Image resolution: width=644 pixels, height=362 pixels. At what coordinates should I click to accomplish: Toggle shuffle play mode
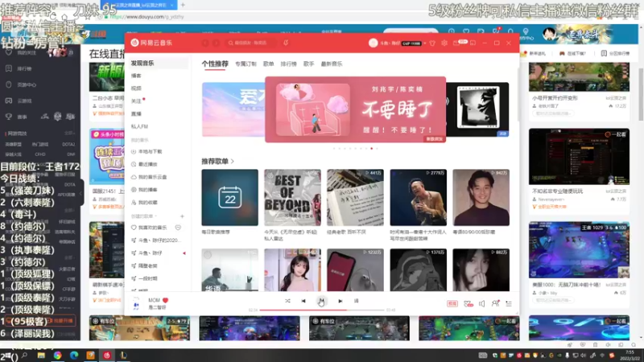[287, 301]
